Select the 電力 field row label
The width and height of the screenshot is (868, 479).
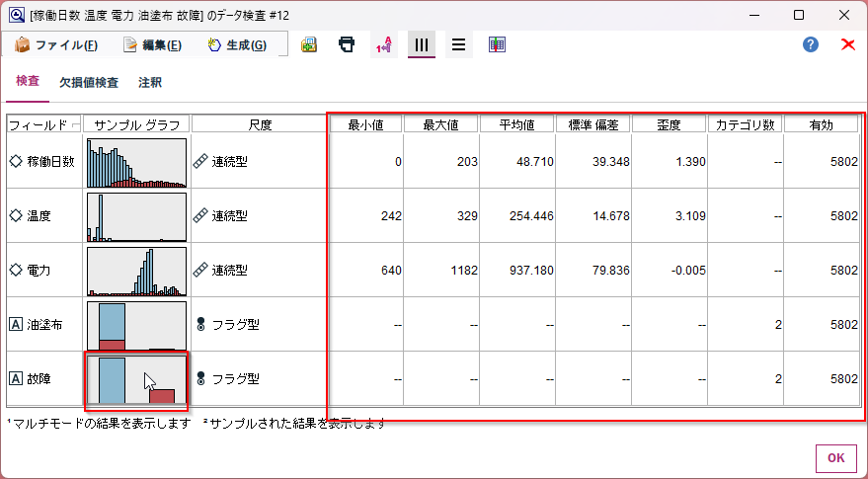(39, 271)
